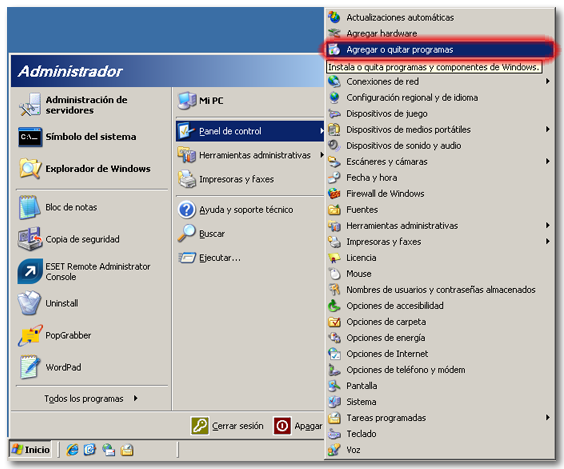Open Internet Explorer from quick launch
Screen dimensions: 564x469
72,450
